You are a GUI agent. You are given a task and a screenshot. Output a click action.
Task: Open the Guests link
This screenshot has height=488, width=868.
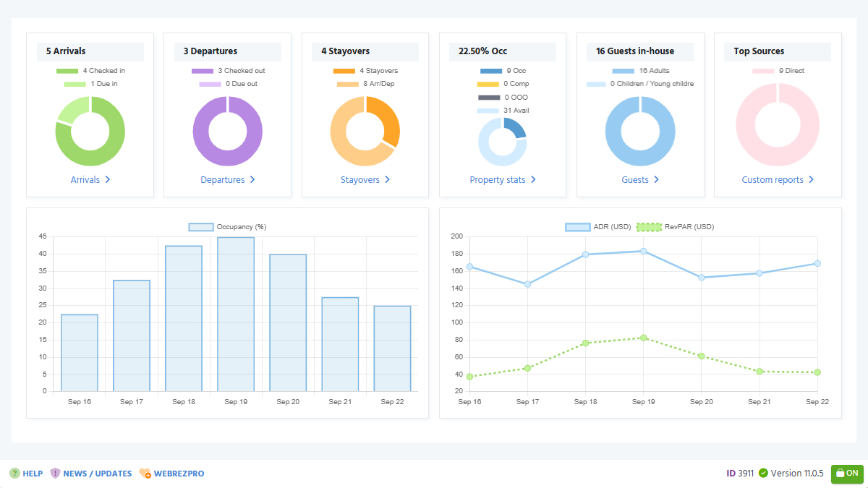[640, 179]
